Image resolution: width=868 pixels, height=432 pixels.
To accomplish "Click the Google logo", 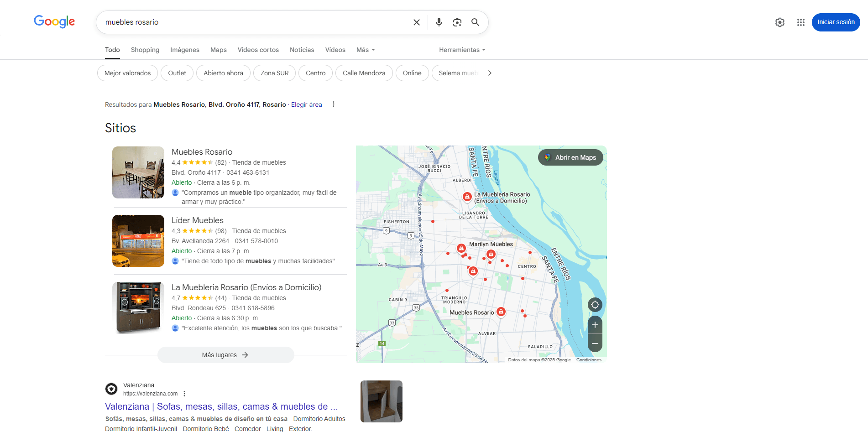I will click(x=54, y=21).
